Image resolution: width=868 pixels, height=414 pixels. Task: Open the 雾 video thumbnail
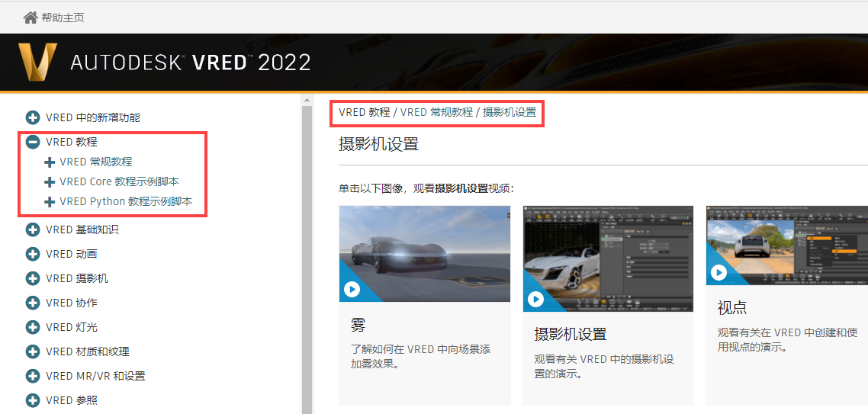coord(425,253)
